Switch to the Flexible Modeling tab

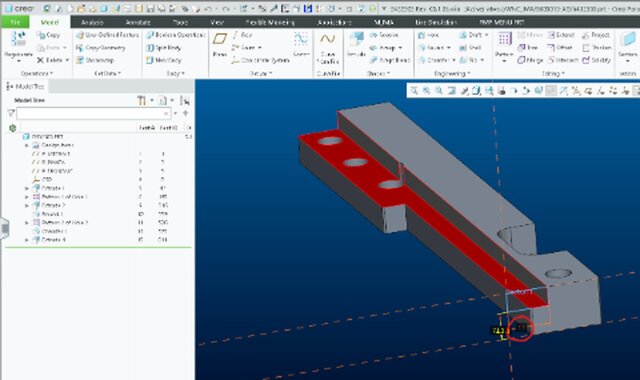(x=270, y=22)
